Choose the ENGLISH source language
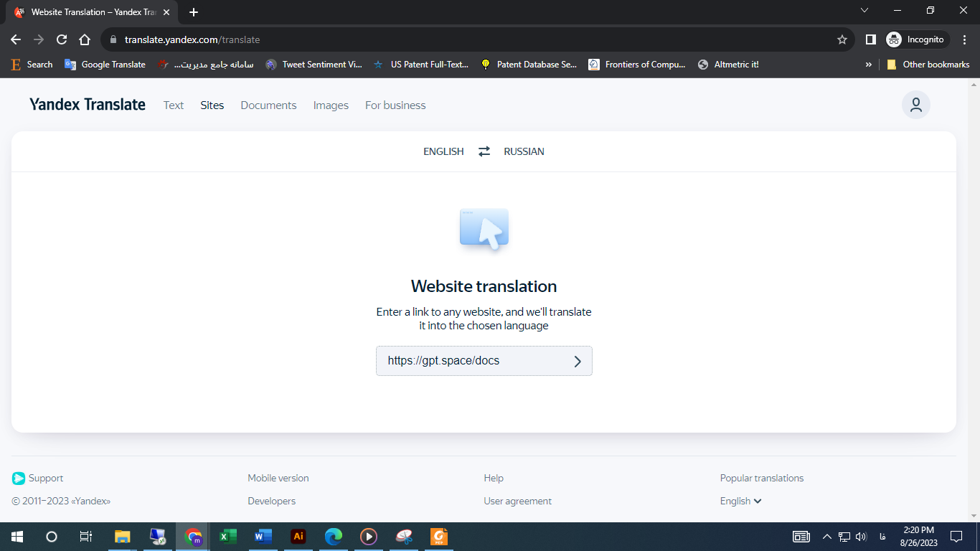 pyautogui.click(x=443, y=151)
